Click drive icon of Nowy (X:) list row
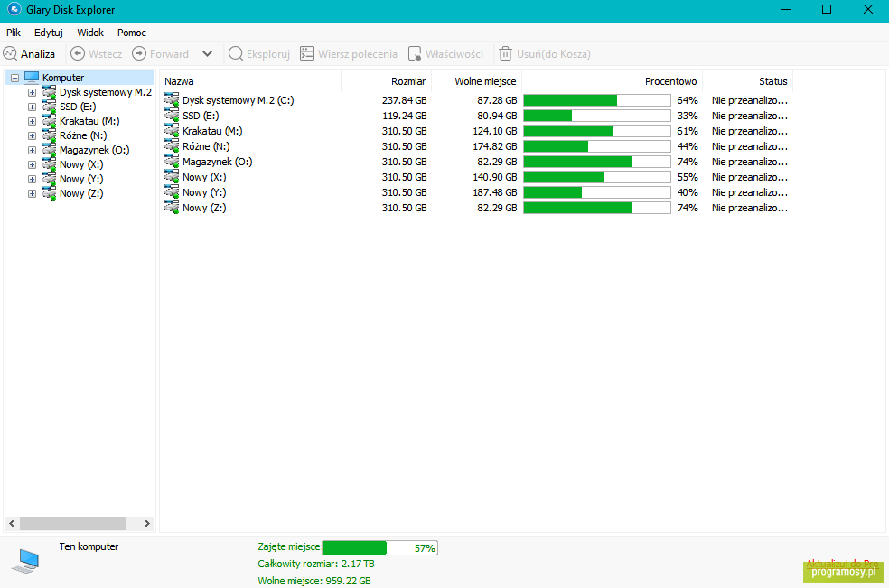Viewport: 889px width, 588px height. 172,176
